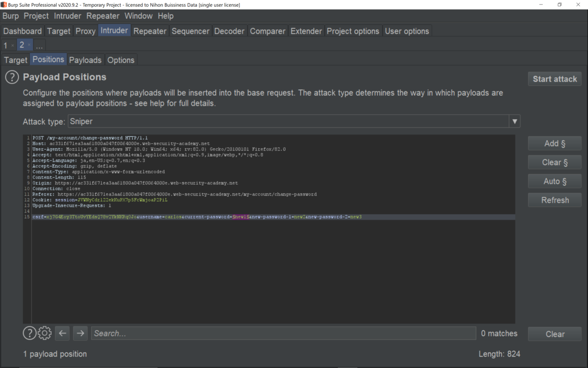The width and height of the screenshot is (588, 368).
Task: Switch to the Comparer tab
Action: pyautogui.click(x=268, y=31)
